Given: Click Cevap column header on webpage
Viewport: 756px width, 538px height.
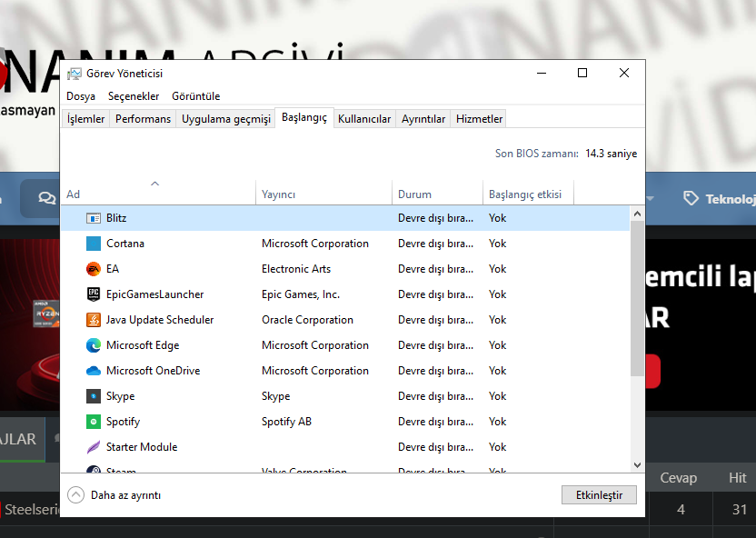Looking at the screenshot, I should click(x=679, y=478).
